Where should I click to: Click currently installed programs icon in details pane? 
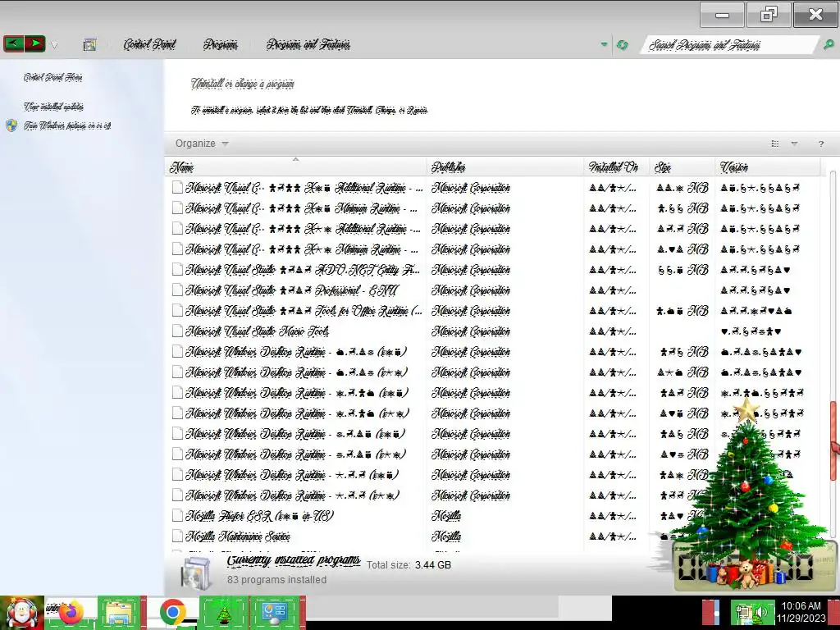coord(196,573)
